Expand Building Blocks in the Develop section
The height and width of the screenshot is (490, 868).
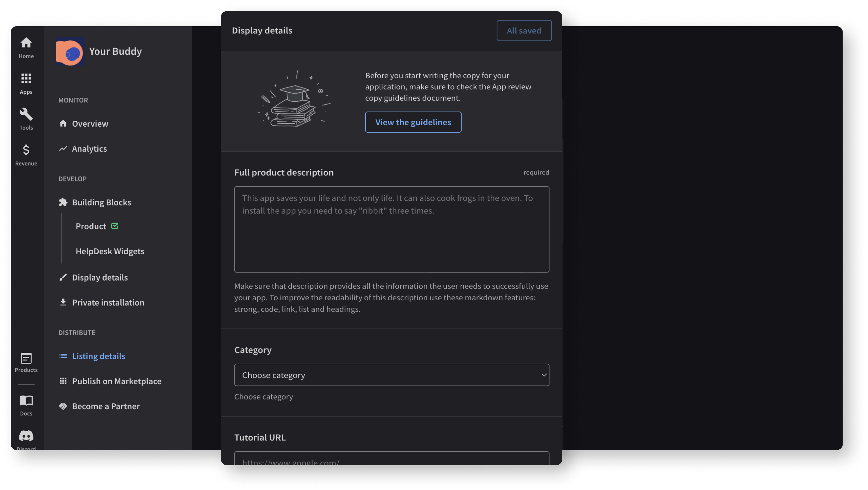pyautogui.click(x=101, y=202)
